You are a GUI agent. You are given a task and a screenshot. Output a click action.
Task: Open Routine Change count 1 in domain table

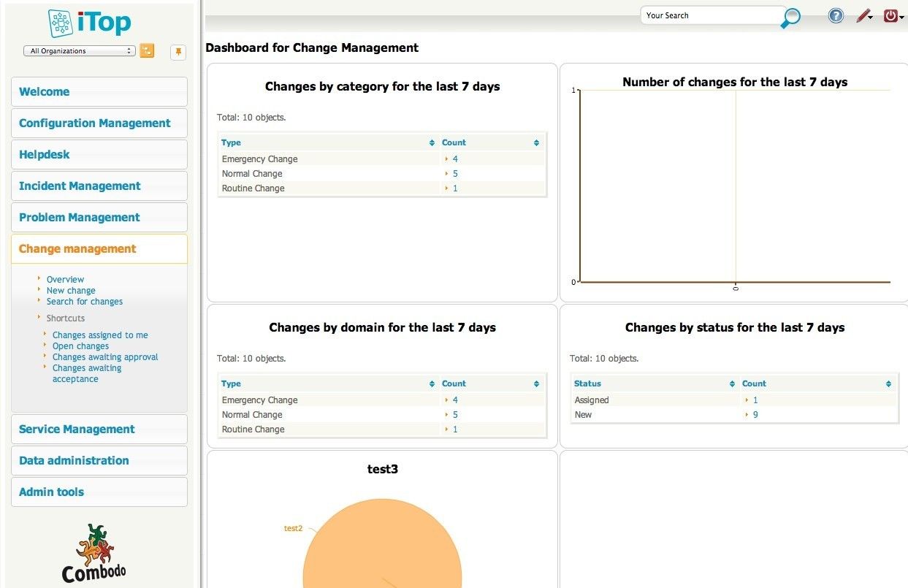[x=455, y=429]
